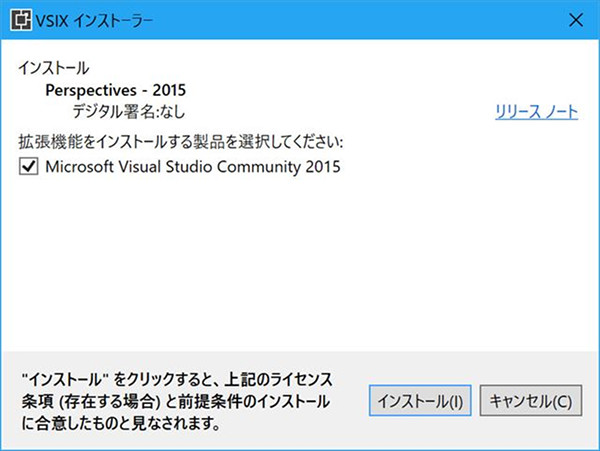This screenshot has width=600, height=451.
Task: Uncheck Microsoft Visual Studio Community 2015 checkbox
Action: 28,167
